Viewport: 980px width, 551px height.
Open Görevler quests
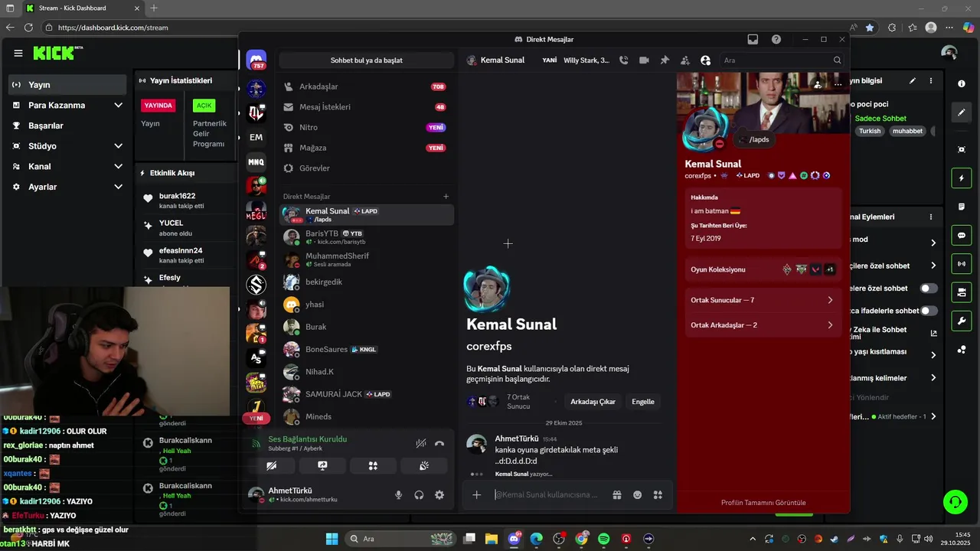(x=367, y=168)
